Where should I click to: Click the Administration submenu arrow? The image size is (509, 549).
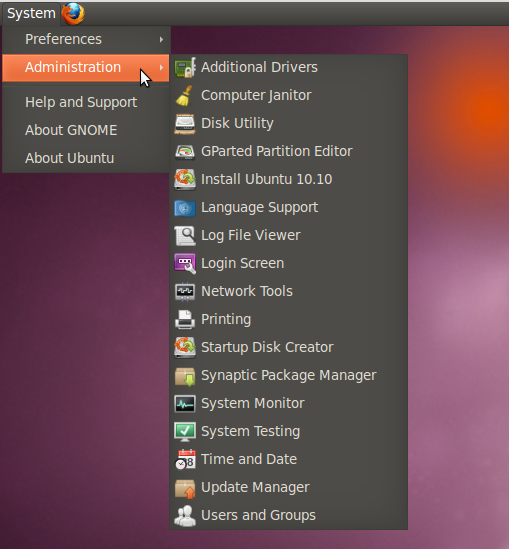pyautogui.click(x=161, y=67)
